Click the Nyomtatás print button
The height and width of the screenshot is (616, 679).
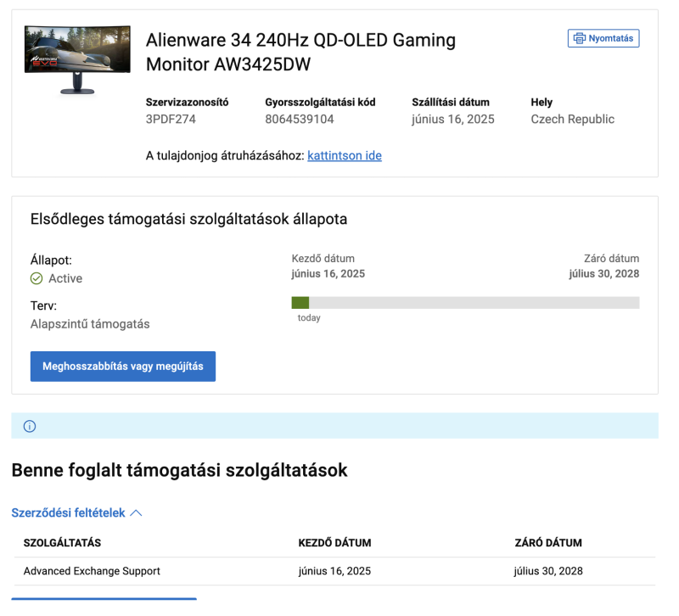[x=603, y=38]
